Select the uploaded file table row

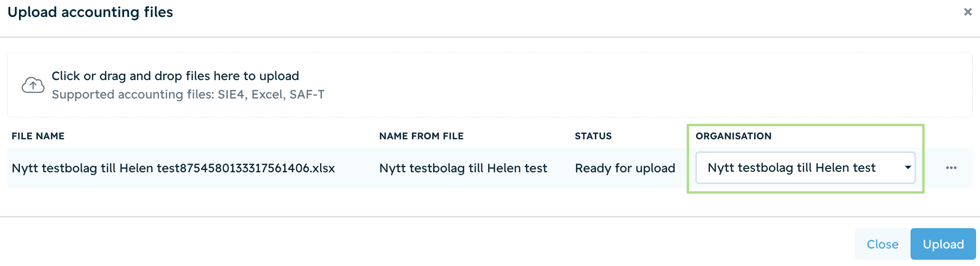pos(490,168)
